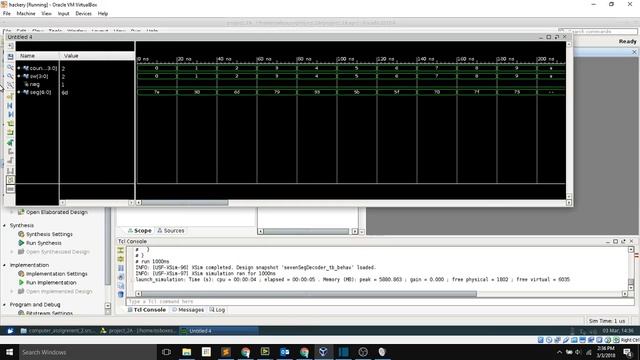Click the Clear (trash) icon in Tcl Console

pos(121,294)
